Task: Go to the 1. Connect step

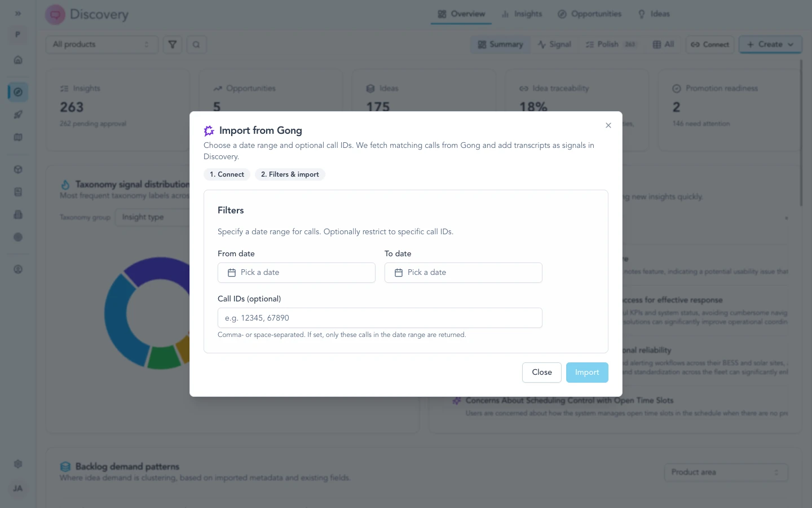Action: tap(227, 174)
